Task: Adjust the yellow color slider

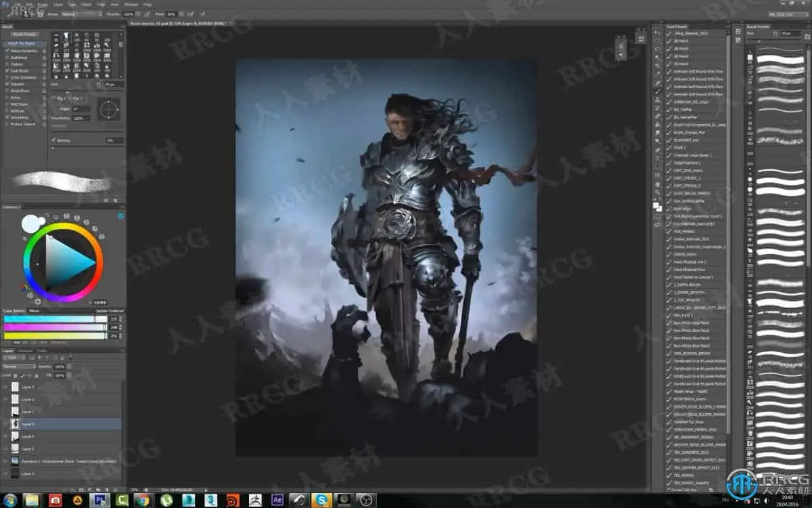Action: [55, 335]
